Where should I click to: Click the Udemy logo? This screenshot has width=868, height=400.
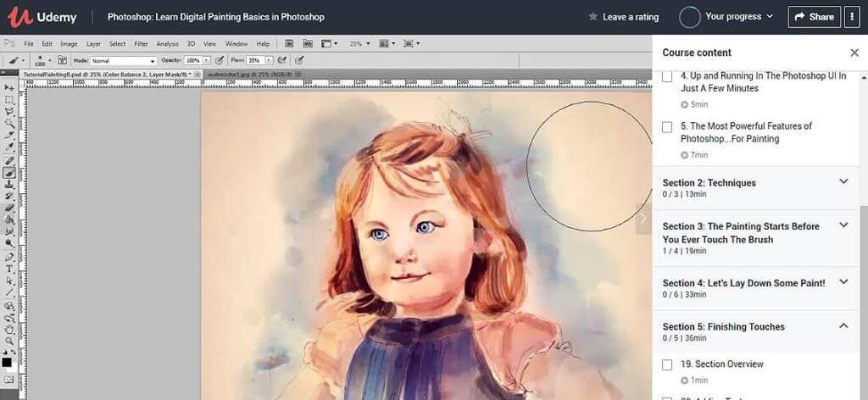(42, 17)
